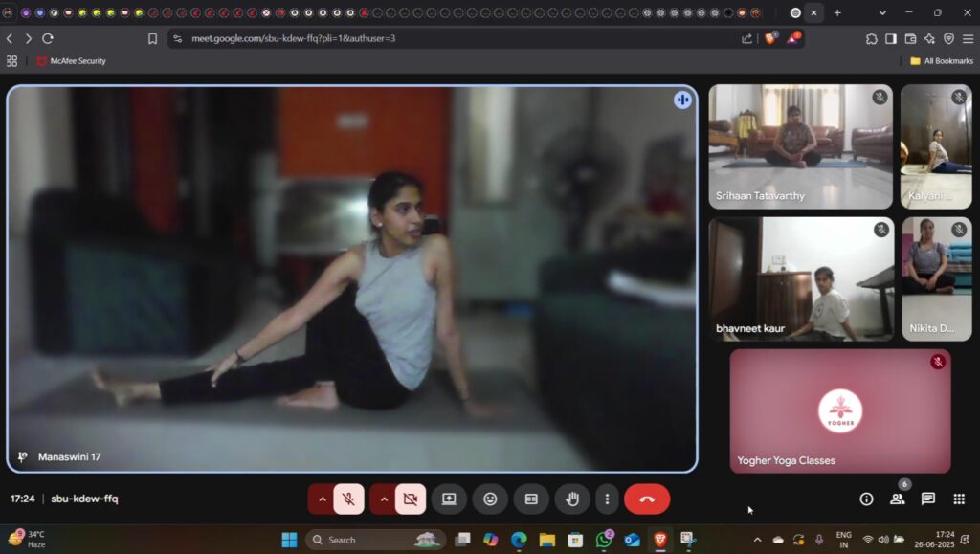
Task: Leave the call
Action: [x=647, y=499]
